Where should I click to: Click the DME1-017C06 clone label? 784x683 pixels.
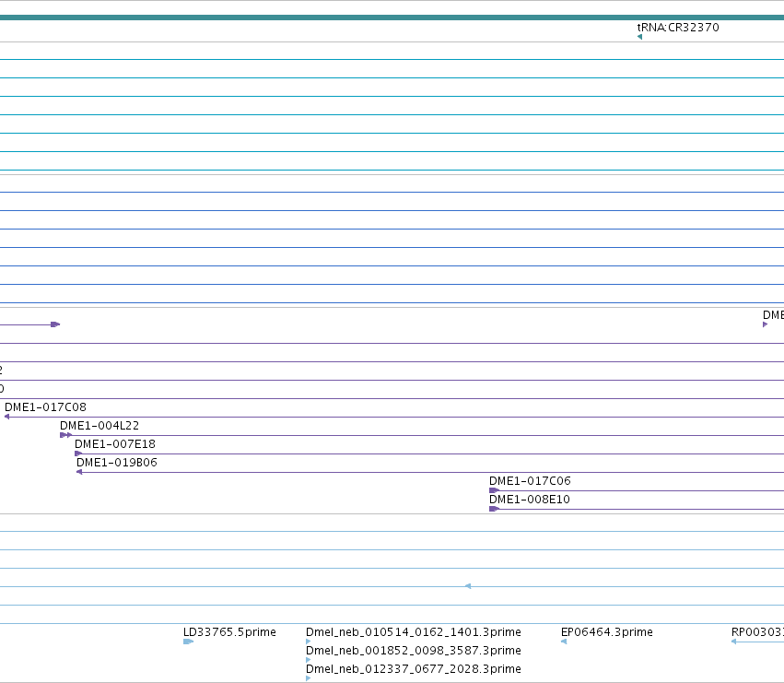coord(530,481)
